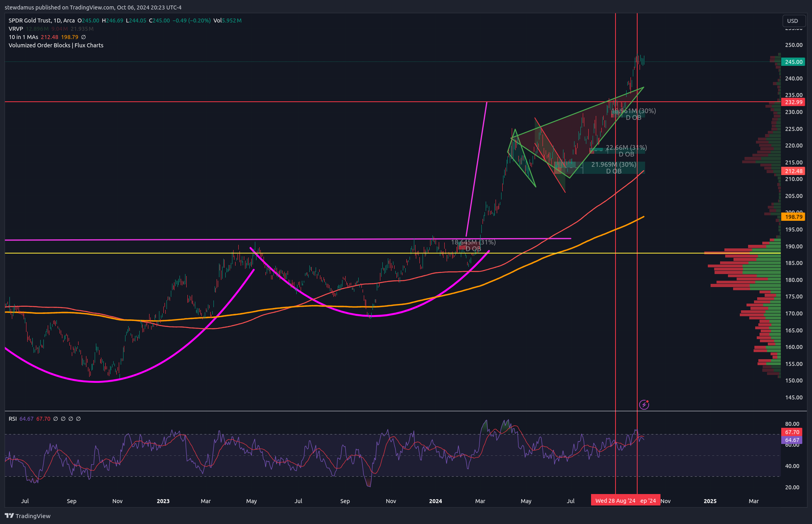
Task: Select Volumized Order Blocks indicator legend
Action: (56, 45)
